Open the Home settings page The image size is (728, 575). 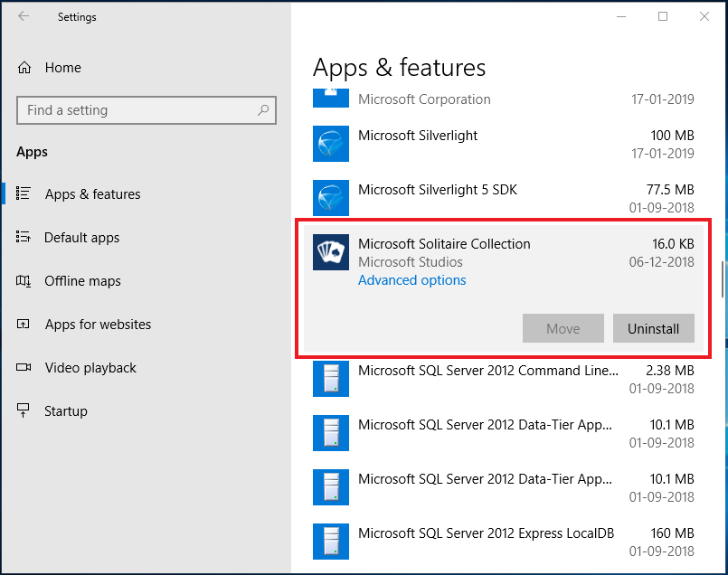[x=62, y=68]
